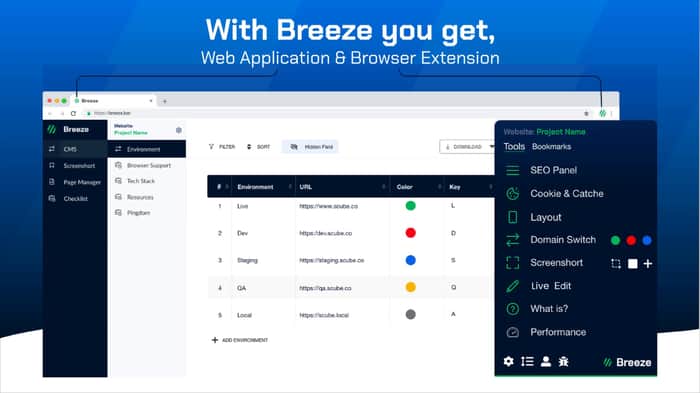Toggle the Hidden Field button
700x393 pixels.
tap(310, 146)
